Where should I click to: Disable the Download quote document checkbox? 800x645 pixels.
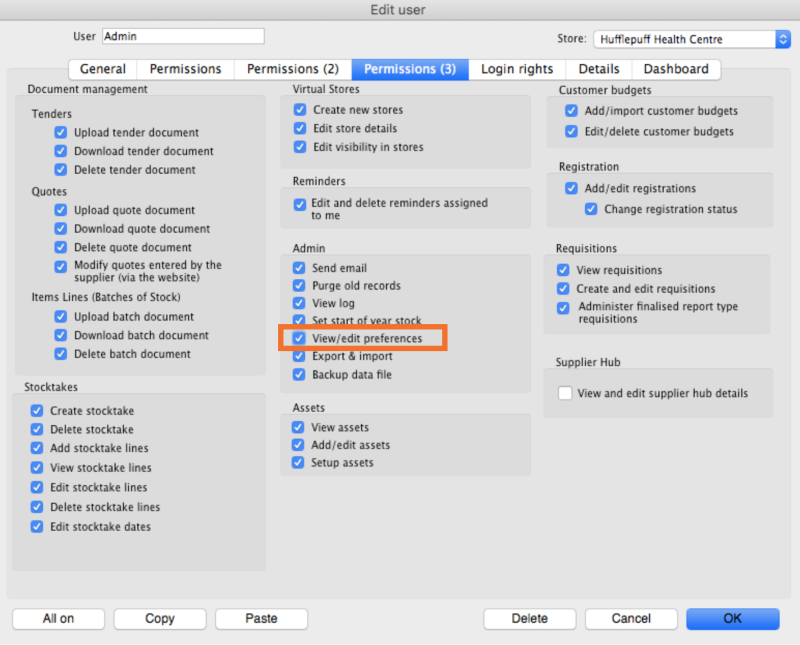pyautogui.click(x=60, y=228)
